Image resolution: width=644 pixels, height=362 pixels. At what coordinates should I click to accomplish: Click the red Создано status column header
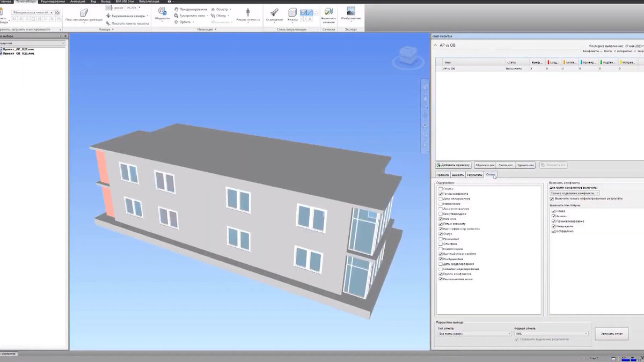coord(553,62)
